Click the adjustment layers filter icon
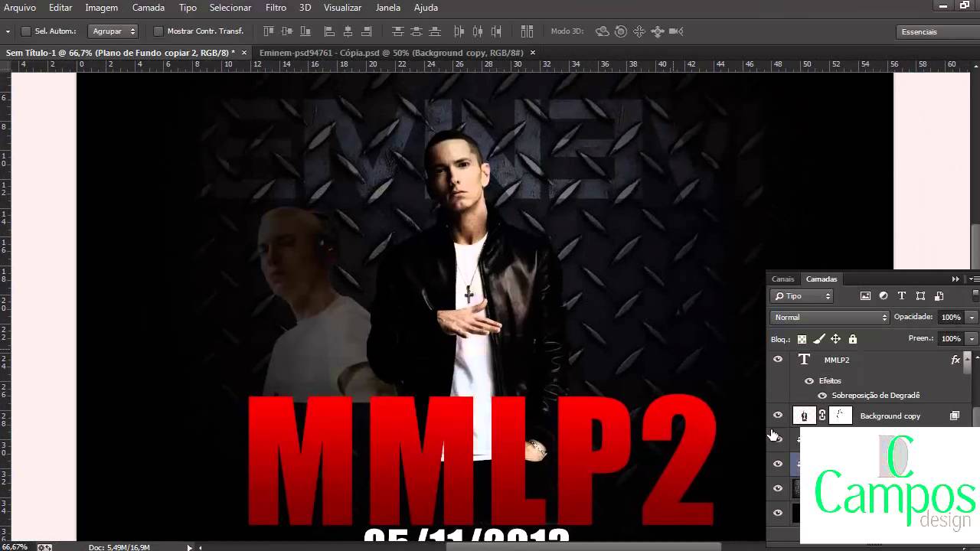Viewport: 980px width, 551px height. pos(883,295)
